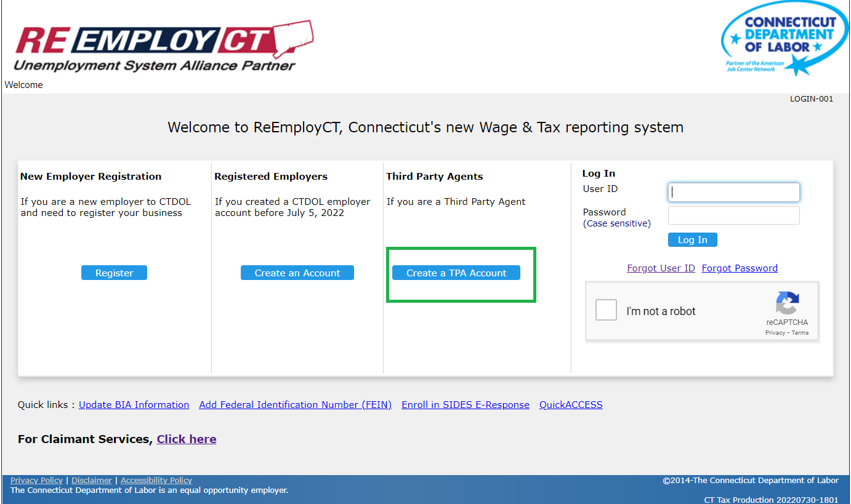Click here link for Claimant Services
The image size is (851, 504).
(187, 439)
